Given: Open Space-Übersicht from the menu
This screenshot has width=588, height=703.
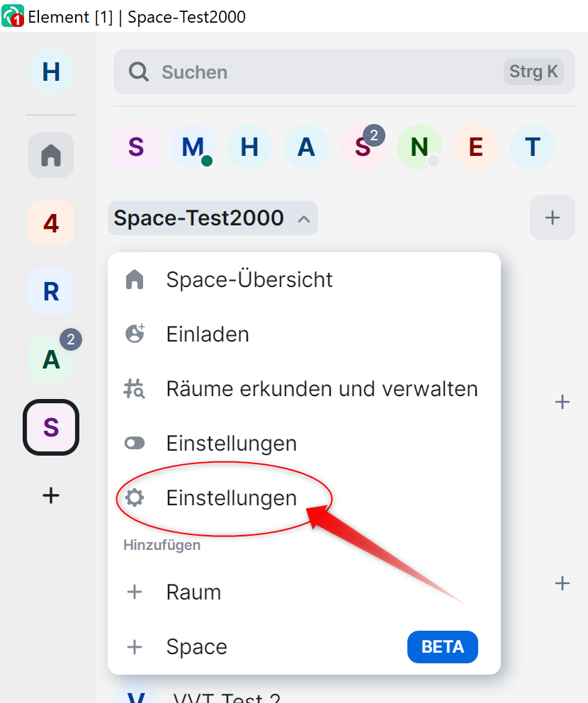Looking at the screenshot, I should [x=249, y=279].
